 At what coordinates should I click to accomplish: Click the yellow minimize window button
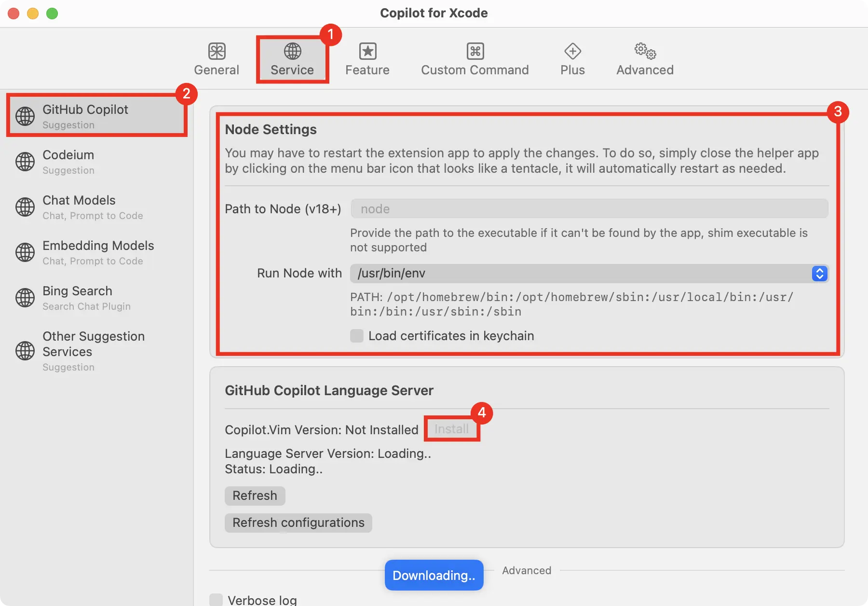(x=33, y=14)
